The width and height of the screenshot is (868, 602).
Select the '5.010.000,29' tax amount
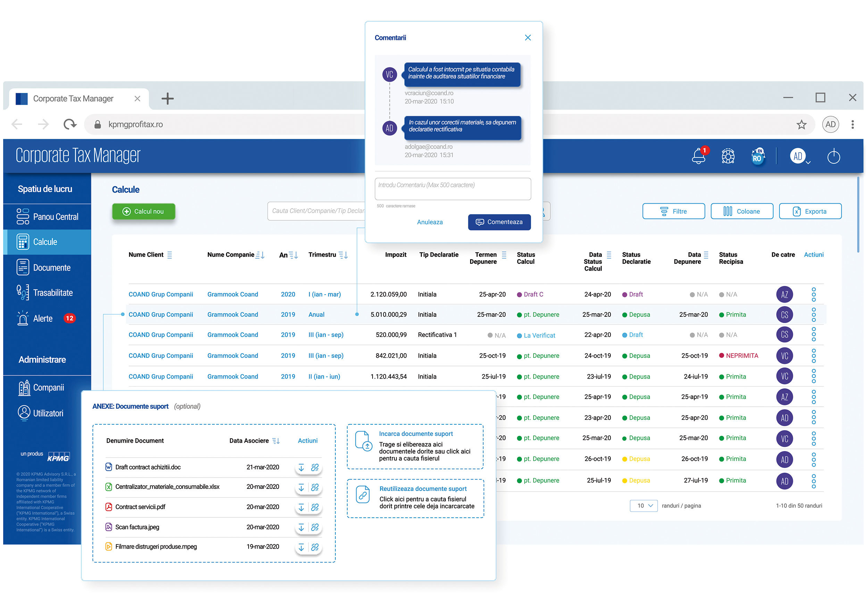click(388, 315)
